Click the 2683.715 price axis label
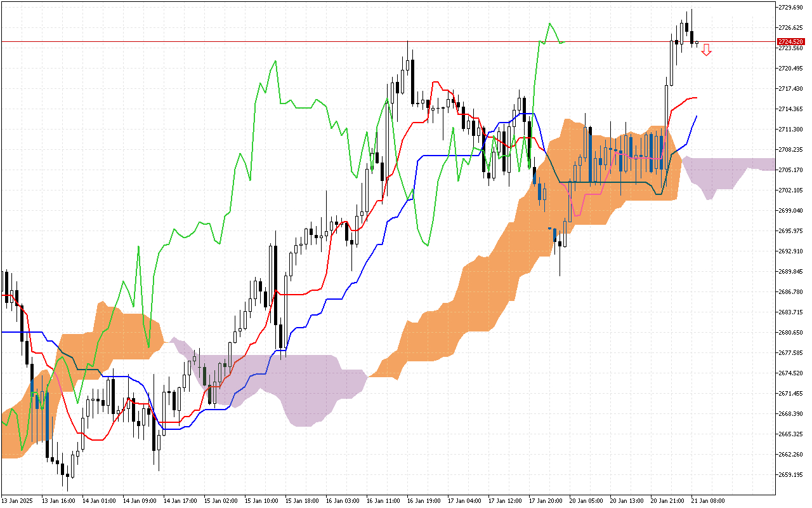This screenshot has width=812, height=508. click(790, 312)
